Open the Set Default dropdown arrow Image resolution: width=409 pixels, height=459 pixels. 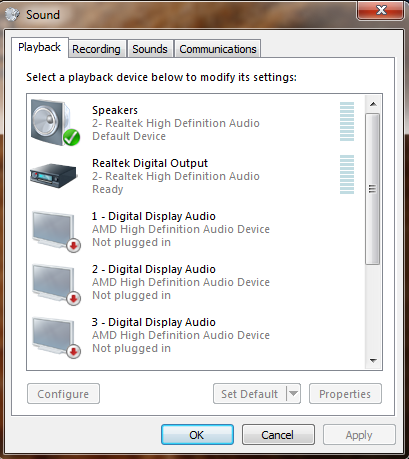coord(293,394)
